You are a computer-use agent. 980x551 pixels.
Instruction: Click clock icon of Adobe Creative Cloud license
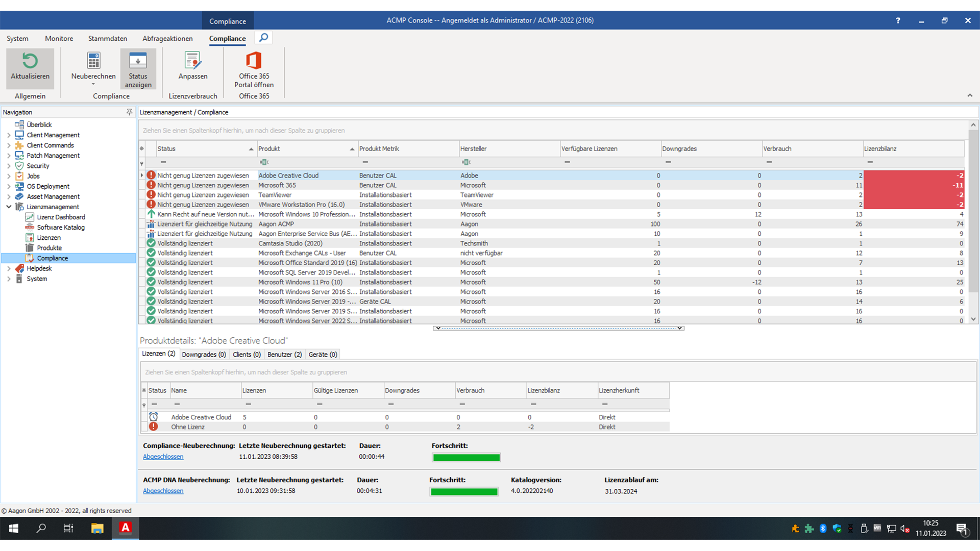154,417
